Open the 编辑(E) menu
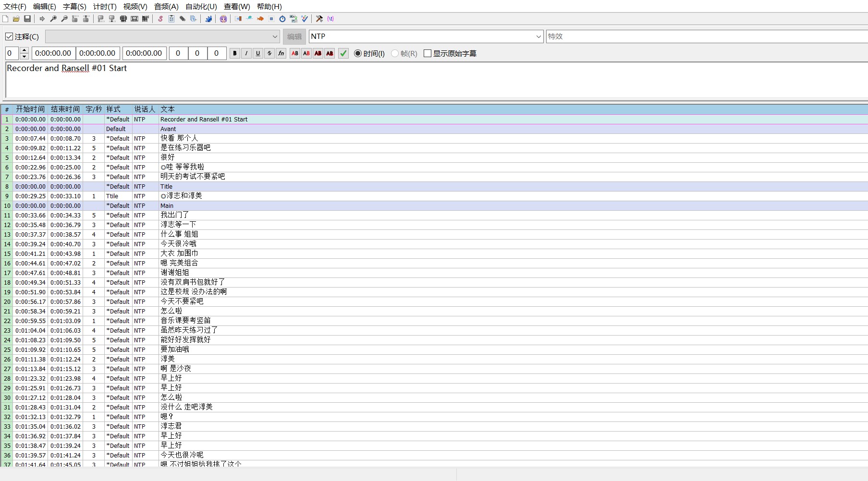This screenshot has height=481, width=868. (x=45, y=6)
